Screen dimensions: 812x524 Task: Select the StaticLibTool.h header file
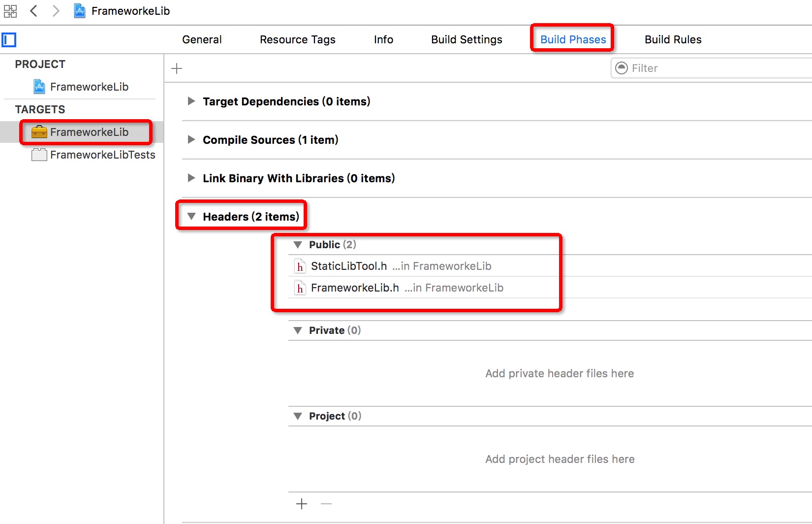[348, 266]
